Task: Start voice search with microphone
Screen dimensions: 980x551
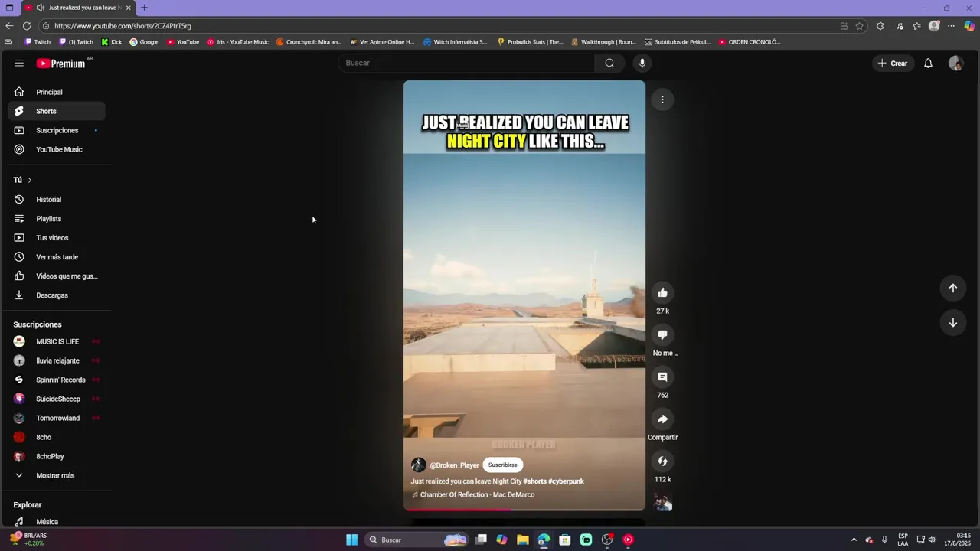Action: click(642, 63)
